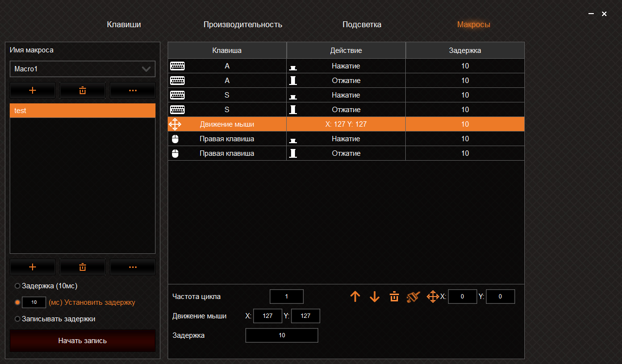Select the first A Нажатие row

[x=346, y=66]
